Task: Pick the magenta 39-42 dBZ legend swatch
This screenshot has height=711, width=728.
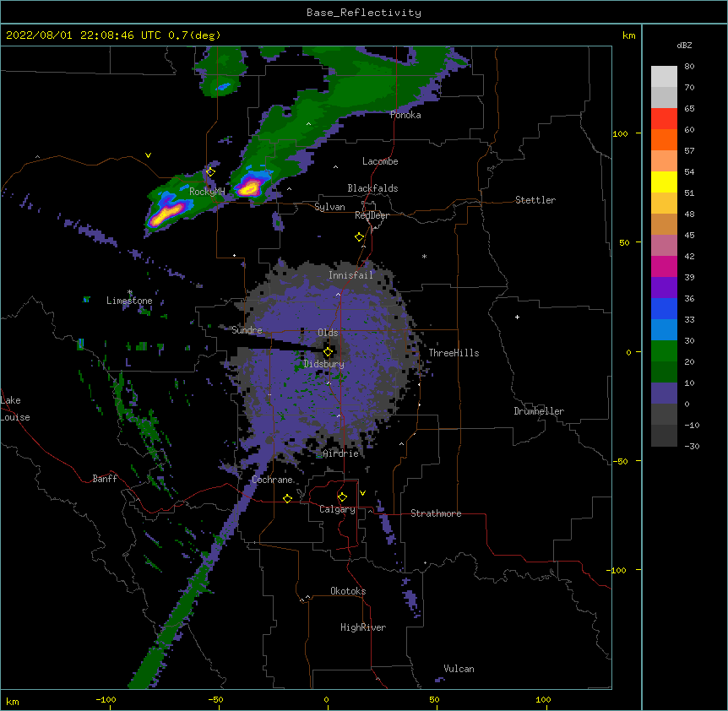Action: 664,266
